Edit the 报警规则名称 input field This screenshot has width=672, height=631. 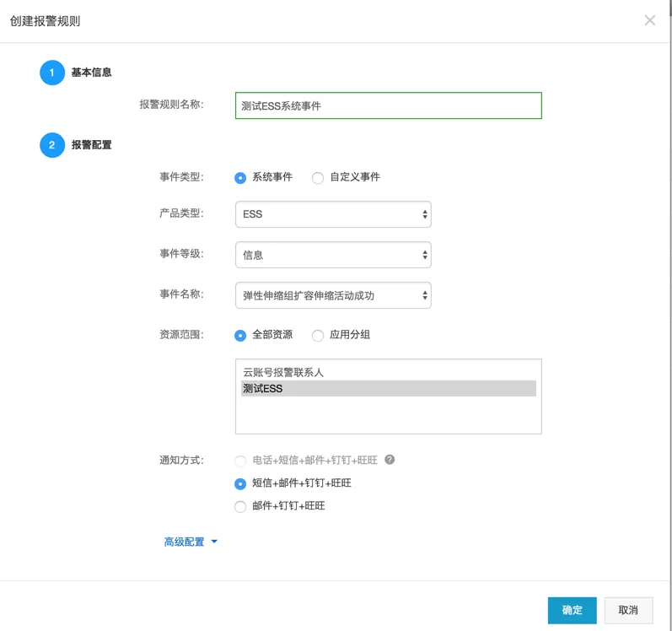click(x=389, y=105)
